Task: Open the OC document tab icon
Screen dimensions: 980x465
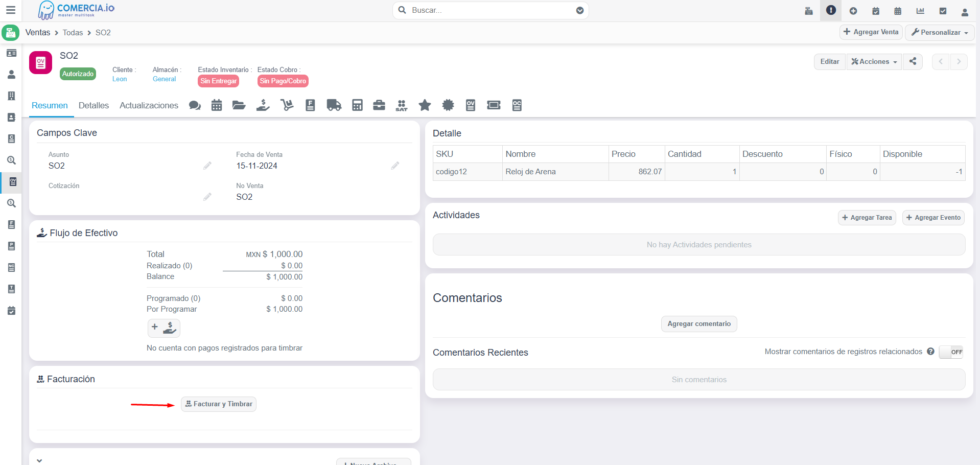Action: (517, 105)
